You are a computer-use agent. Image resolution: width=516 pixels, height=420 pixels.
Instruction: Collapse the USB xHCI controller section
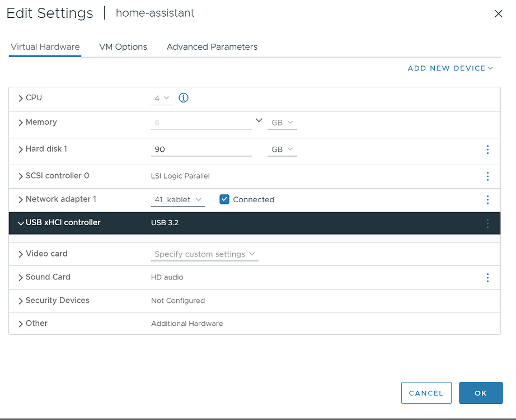pyautogui.click(x=21, y=222)
